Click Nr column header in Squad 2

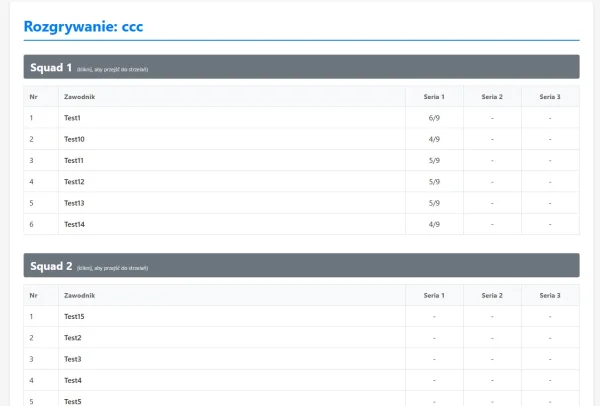(x=34, y=295)
